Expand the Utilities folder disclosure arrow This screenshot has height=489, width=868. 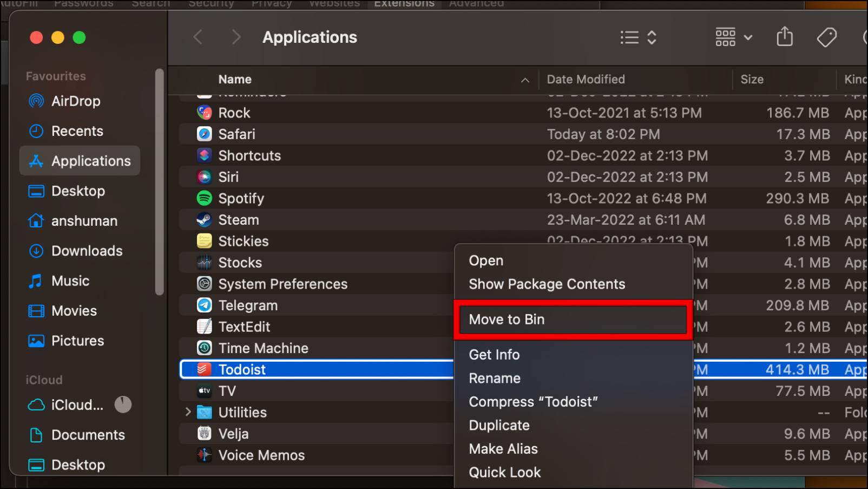188,412
